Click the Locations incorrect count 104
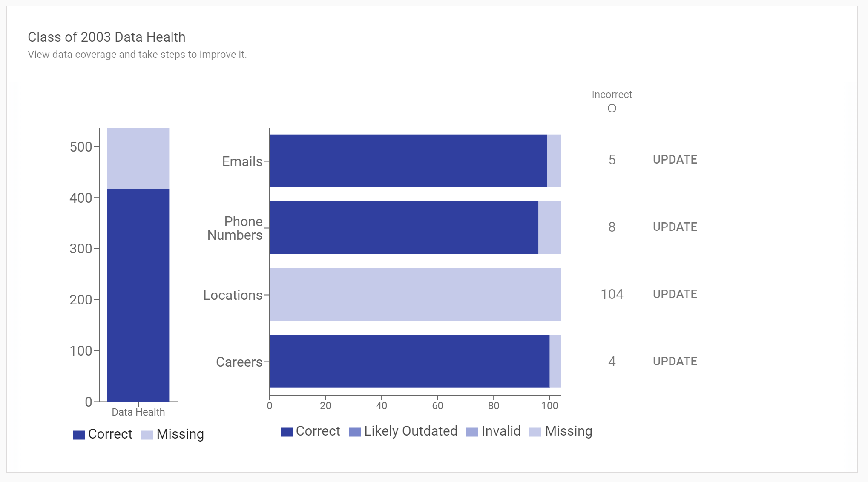This screenshot has height=482, width=868. click(x=612, y=294)
